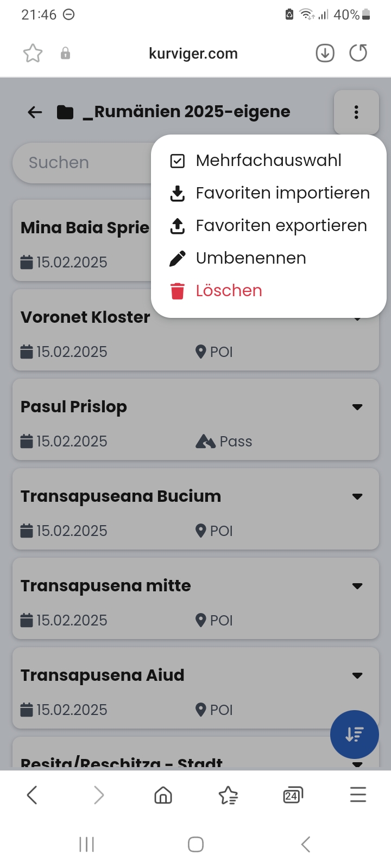Image resolution: width=391 pixels, height=868 pixels.
Task: Open the browser bookmarks list icon
Action: click(x=228, y=795)
